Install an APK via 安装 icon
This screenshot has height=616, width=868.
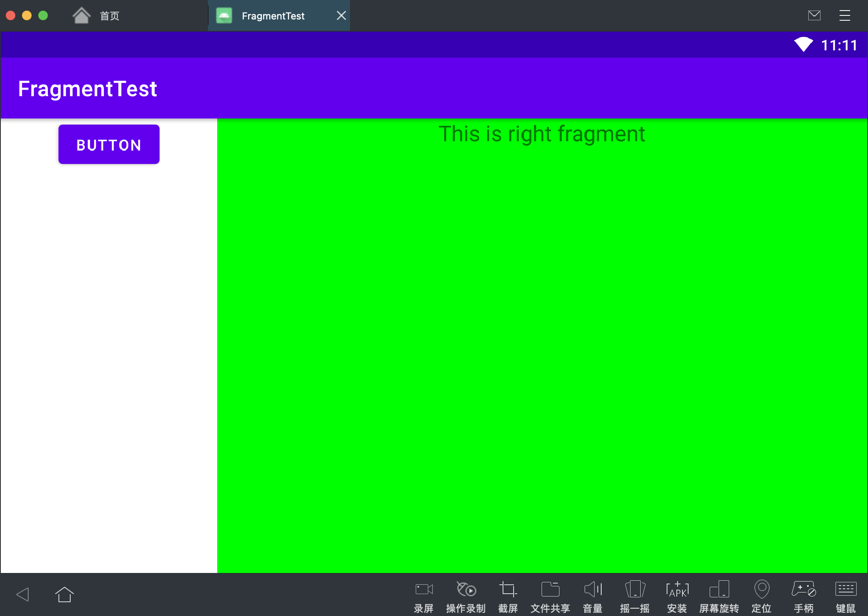pos(677,590)
